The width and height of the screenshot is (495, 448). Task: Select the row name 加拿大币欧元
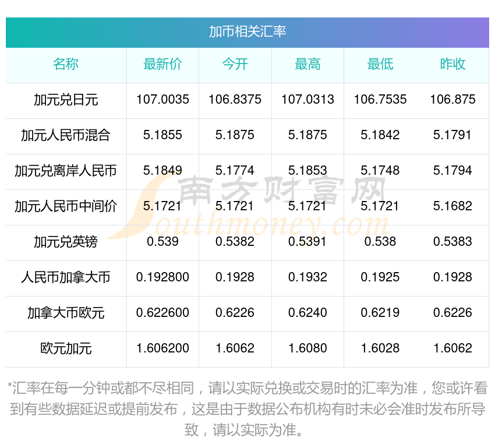[x=66, y=313]
